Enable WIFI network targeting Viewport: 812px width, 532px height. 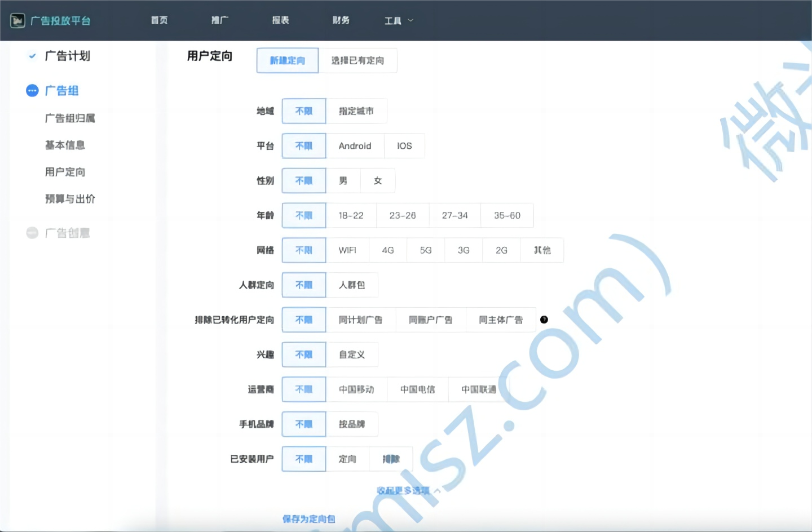347,250
